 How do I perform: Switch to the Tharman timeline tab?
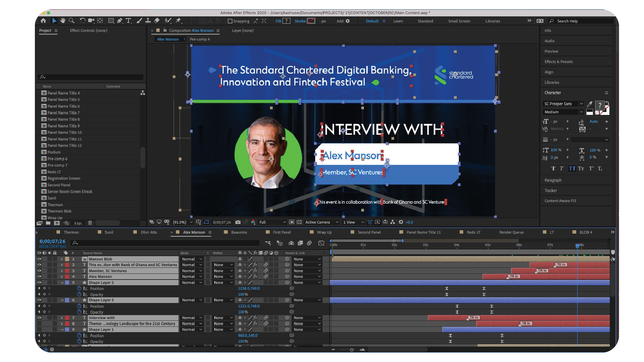71,232
